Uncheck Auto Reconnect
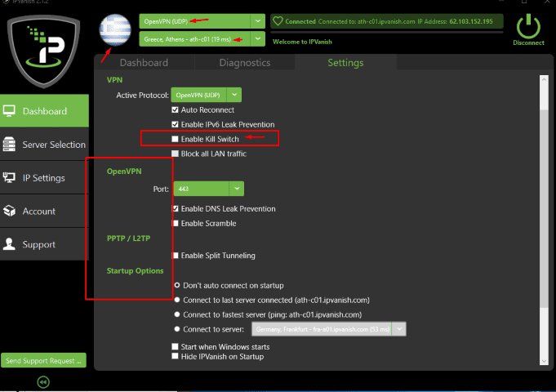This screenshot has height=392, width=556. pos(175,109)
